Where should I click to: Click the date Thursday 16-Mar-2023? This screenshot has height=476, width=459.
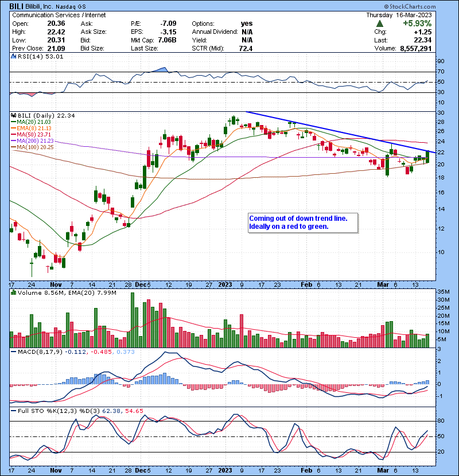click(x=399, y=15)
